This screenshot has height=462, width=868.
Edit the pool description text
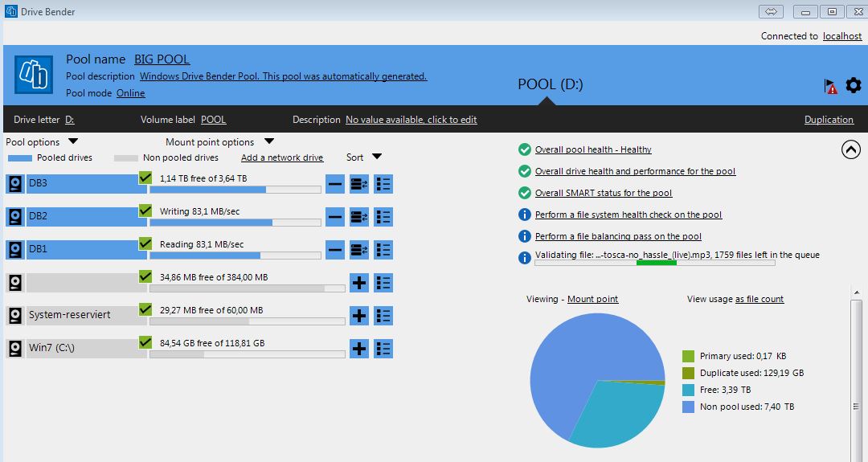coord(283,76)
